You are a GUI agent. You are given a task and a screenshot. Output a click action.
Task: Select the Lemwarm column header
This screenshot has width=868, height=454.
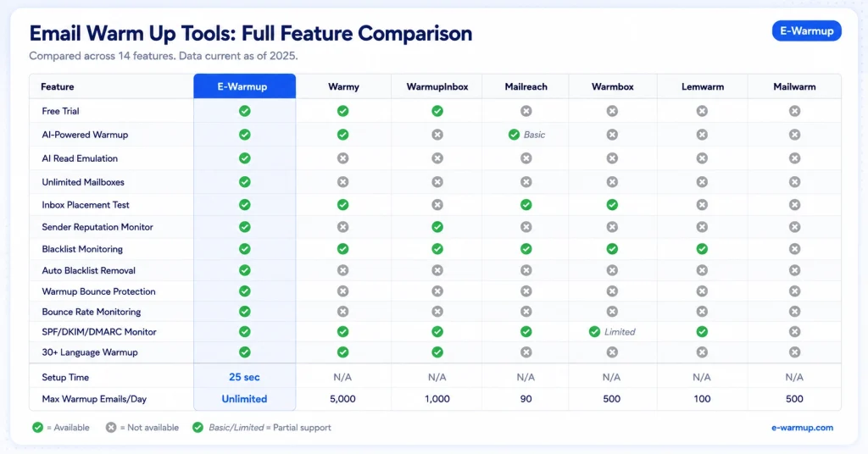[703, 86]
